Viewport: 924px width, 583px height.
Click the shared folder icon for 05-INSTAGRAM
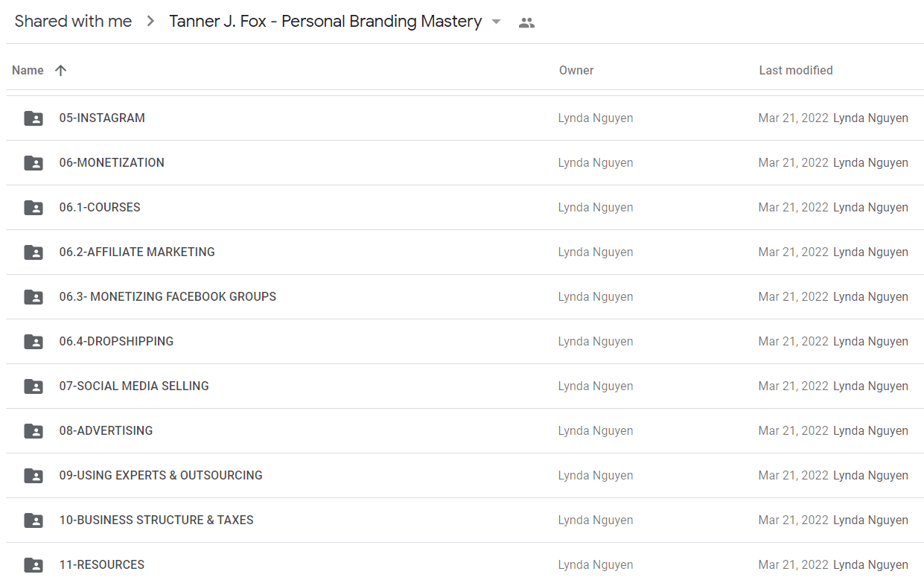point(34,118)
